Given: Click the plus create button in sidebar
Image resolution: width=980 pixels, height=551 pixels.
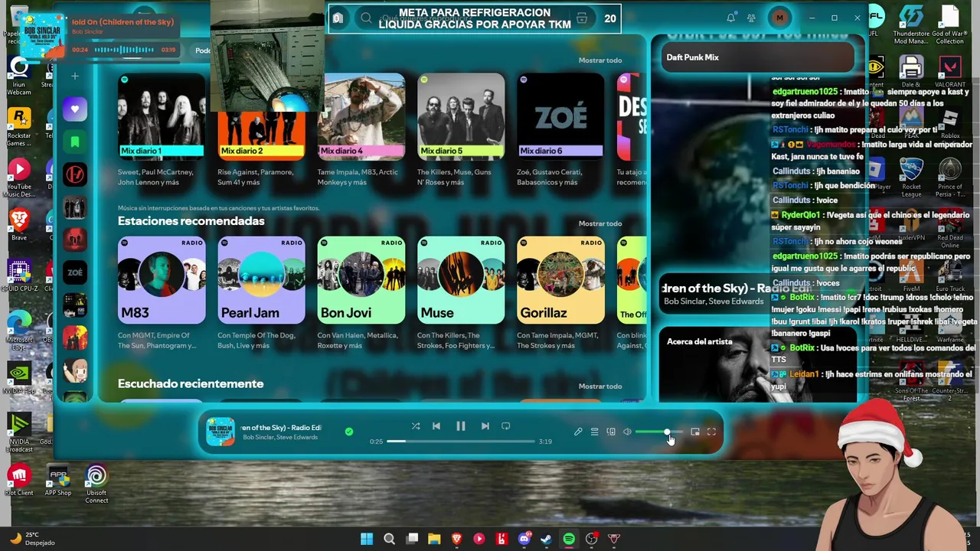Looking at the screenshot, I should pos(75,76).
